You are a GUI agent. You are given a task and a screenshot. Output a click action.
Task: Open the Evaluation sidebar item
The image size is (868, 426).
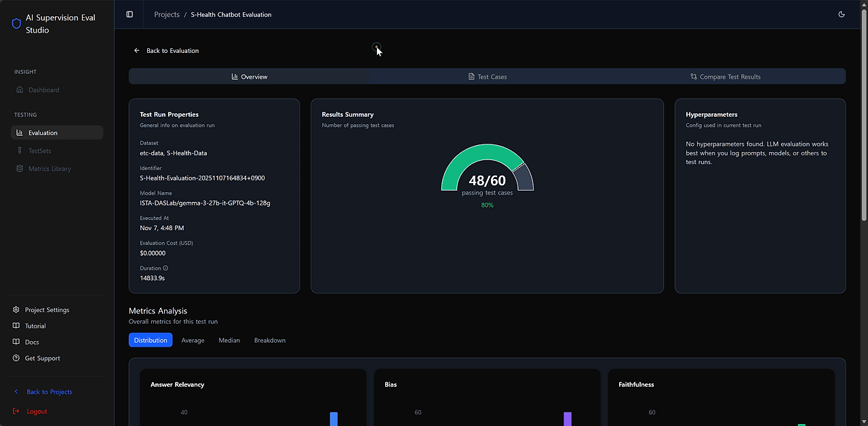[57, 133]
